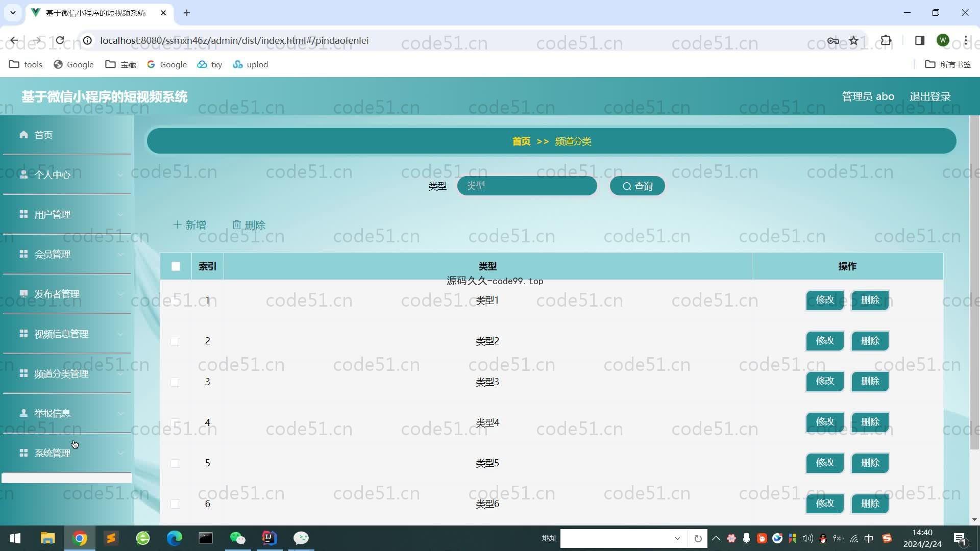Viewport: 980px width, 551px height.
Task: Click into the 类型 search input field
Action: coord(527,186)
